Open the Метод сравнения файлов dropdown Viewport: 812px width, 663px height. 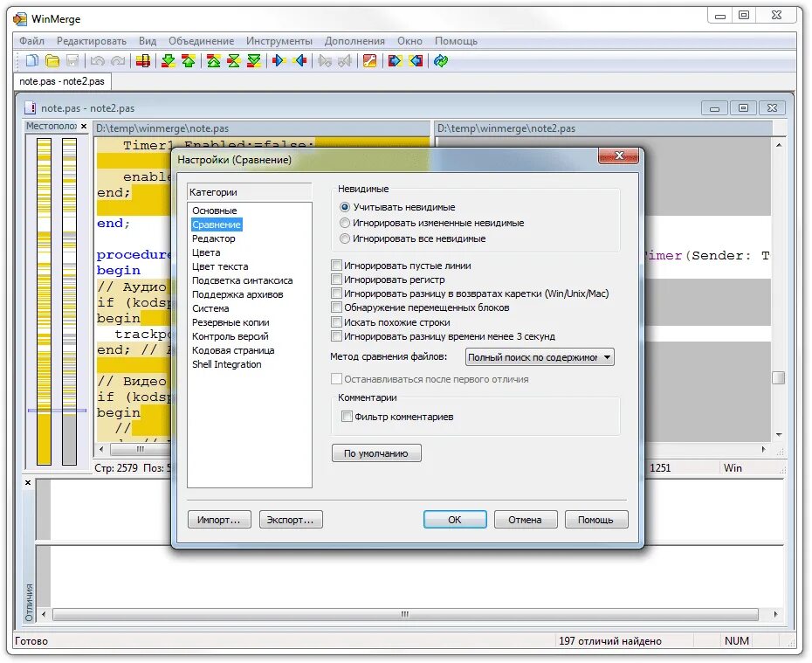point(540,357)
